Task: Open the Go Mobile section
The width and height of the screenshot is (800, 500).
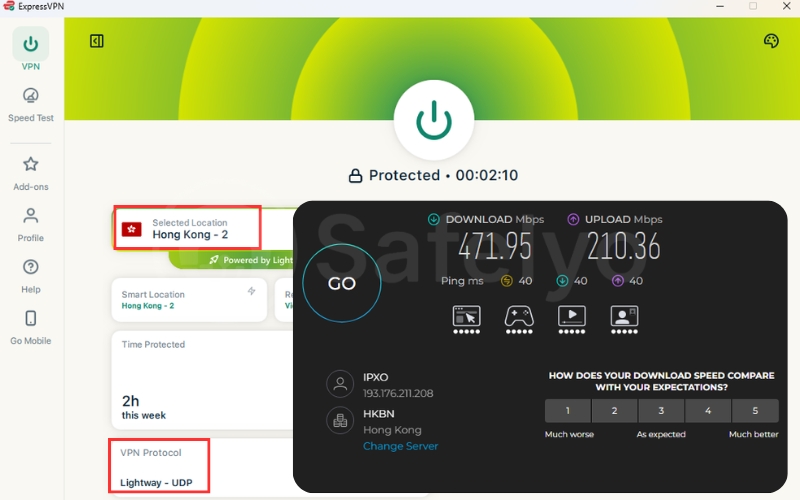Action: pos(31,327)
